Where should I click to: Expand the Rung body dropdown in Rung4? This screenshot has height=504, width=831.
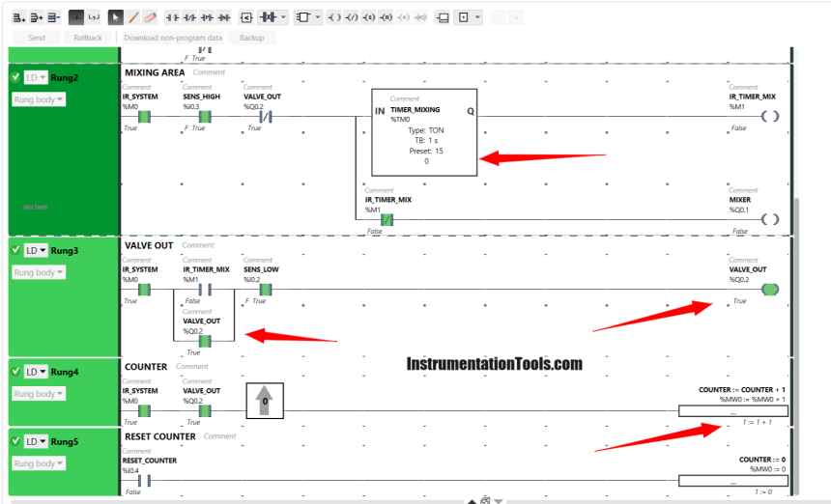pyautogui.click(x=39, y=393)
